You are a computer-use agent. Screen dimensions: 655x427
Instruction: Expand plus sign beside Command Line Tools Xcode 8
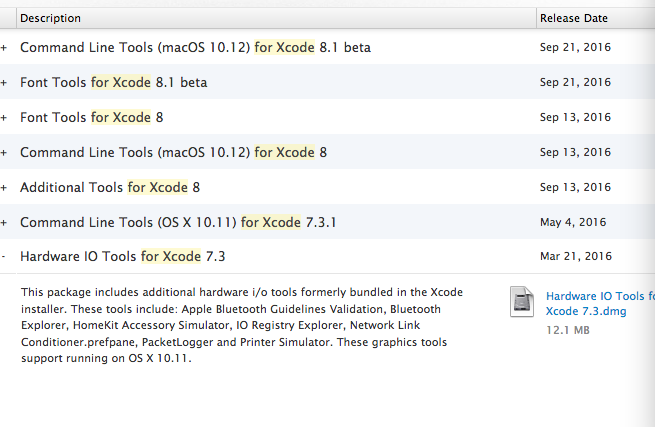[x=4, y=152]
